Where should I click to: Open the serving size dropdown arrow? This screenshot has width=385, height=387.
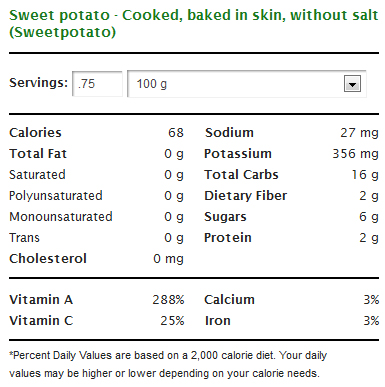(x=352, y=84)
